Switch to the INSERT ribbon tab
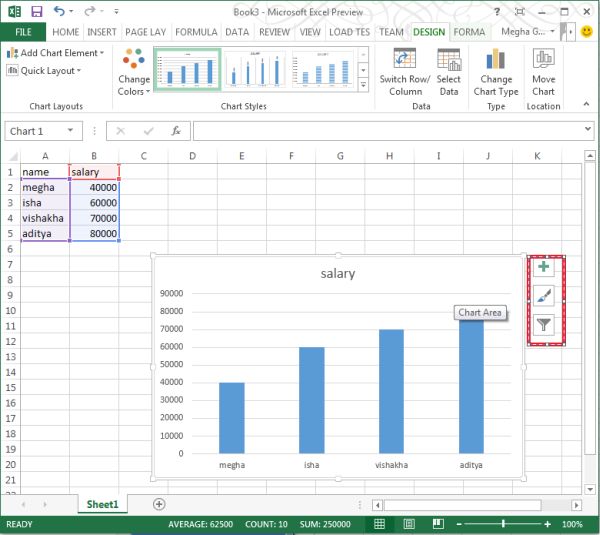Viewport: 600px width, 535px height. coord(102,32)
